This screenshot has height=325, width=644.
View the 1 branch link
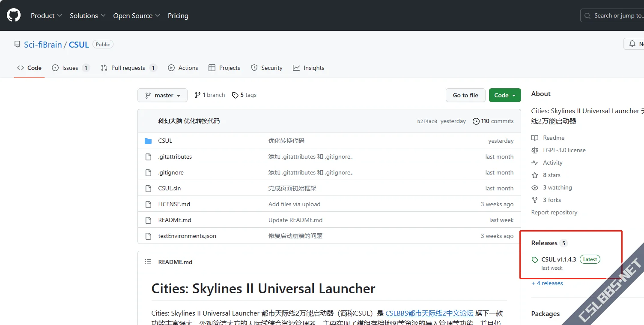210,95
